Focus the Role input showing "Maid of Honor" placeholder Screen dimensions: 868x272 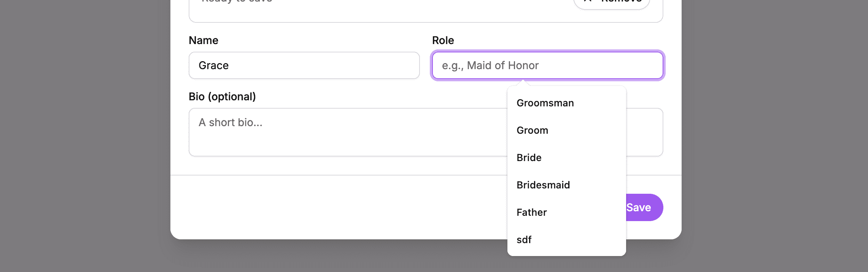[x=548, y=65]
